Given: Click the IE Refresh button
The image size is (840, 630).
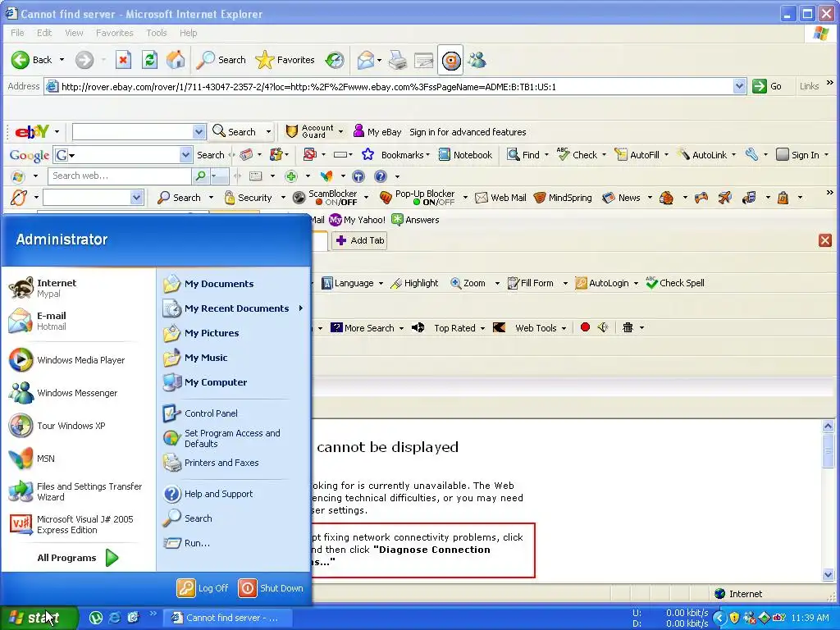Looking at the screenshot, I should [x=149, y=60].
